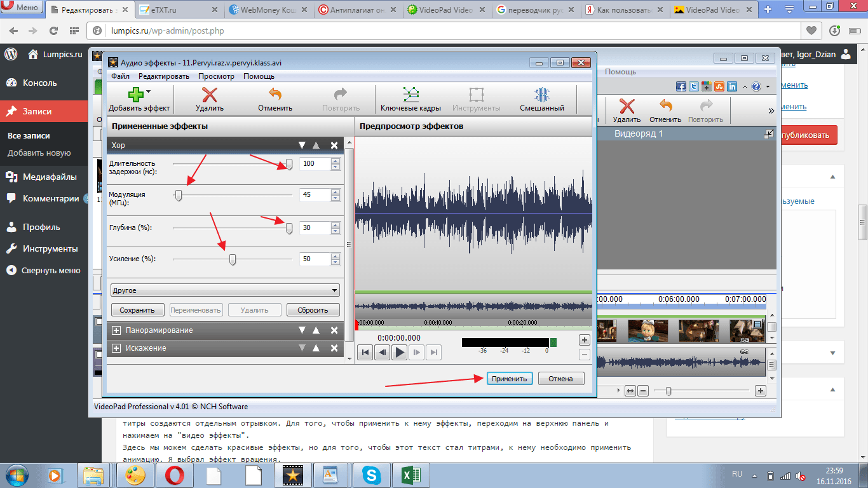Zoom in timeline with plus button
This screenshot has width=868, height=488.
click(760, 391)
